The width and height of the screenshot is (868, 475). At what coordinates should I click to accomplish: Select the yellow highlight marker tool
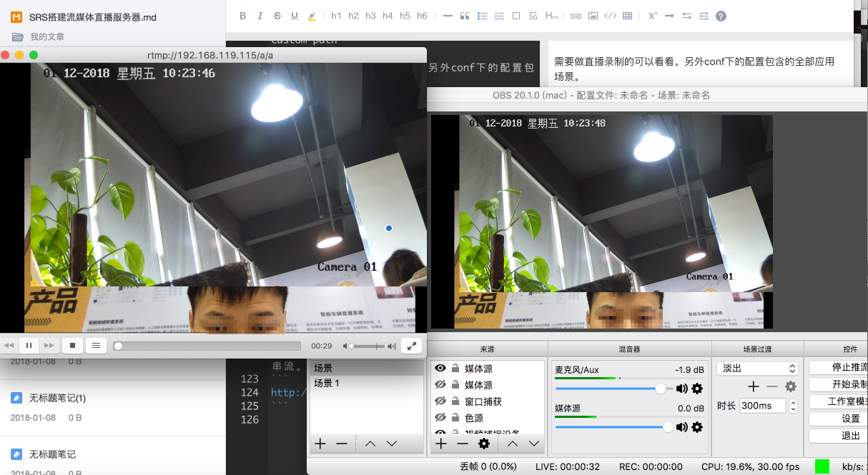click(312, 16)
